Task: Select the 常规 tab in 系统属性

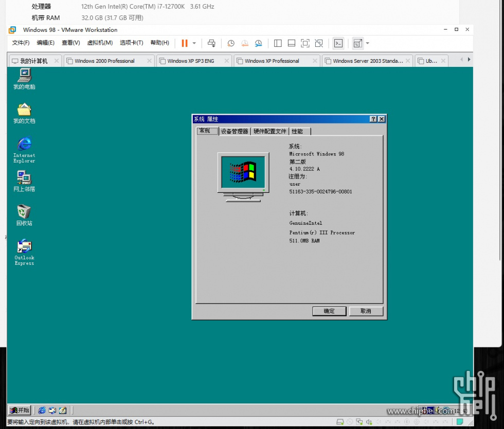Action: (x=207, y=131)
